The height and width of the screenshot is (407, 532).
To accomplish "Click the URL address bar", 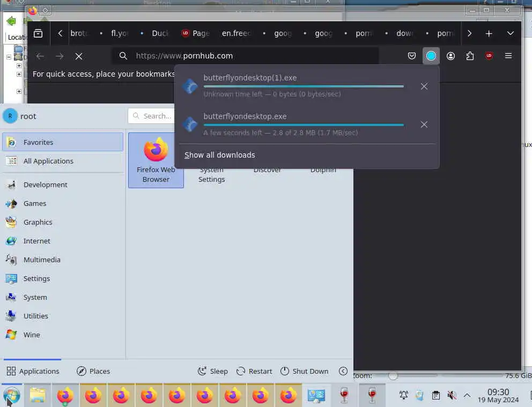I will point(245,56).
